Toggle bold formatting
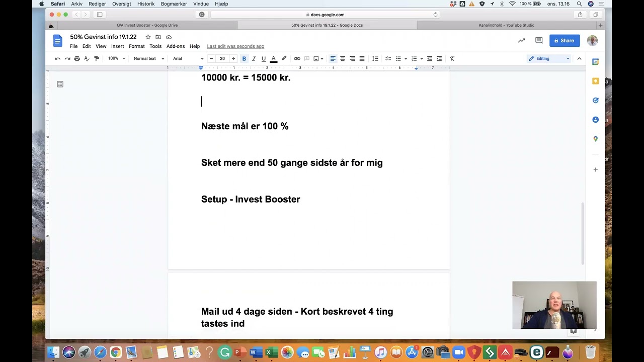This screenshot has width=644, height=362. (244, 59)
